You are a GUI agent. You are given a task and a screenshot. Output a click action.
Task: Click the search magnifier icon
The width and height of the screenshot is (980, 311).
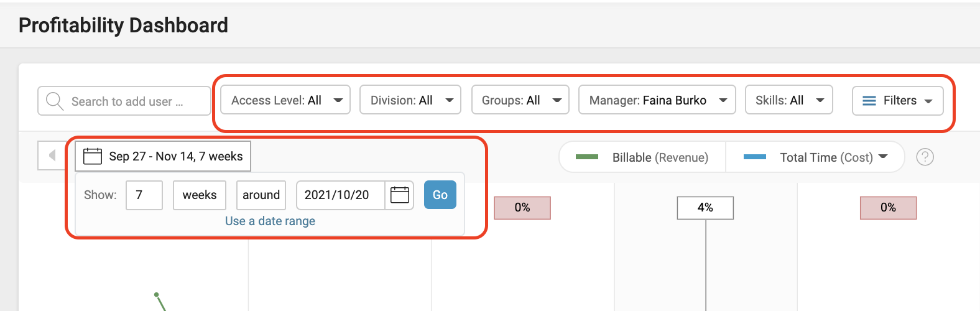55,101
